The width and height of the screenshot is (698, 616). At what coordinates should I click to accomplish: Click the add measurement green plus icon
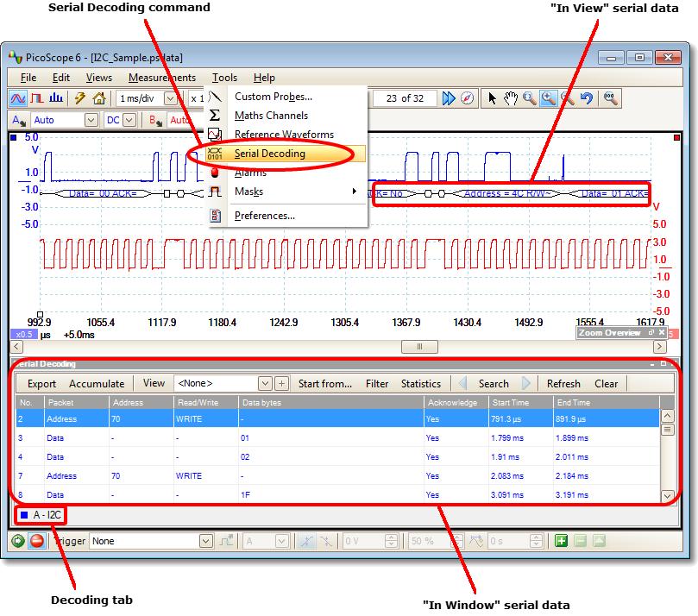point(562,541)
